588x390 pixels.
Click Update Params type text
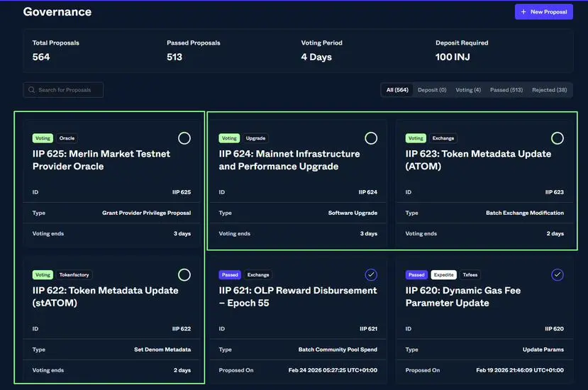[543, 350]
